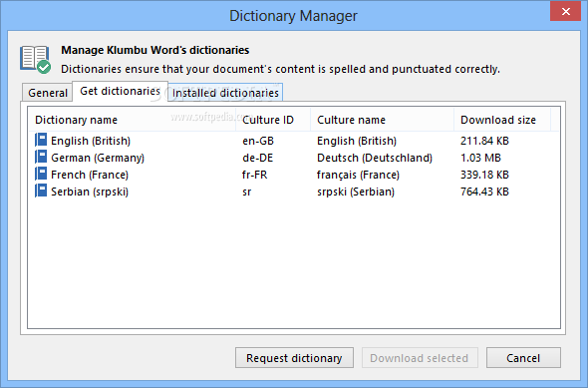The height and width of the screenshot is (388, 588).
Task: Select the Get dictionaries tab
Action: pyautogui.click(x=120, y=91)
